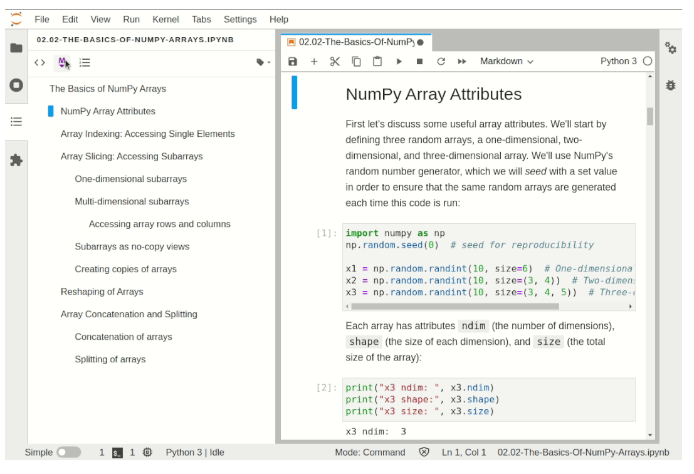Open the Markdown cell type dropdown
This screenshot has width=694, height=474.
[506, 62]
